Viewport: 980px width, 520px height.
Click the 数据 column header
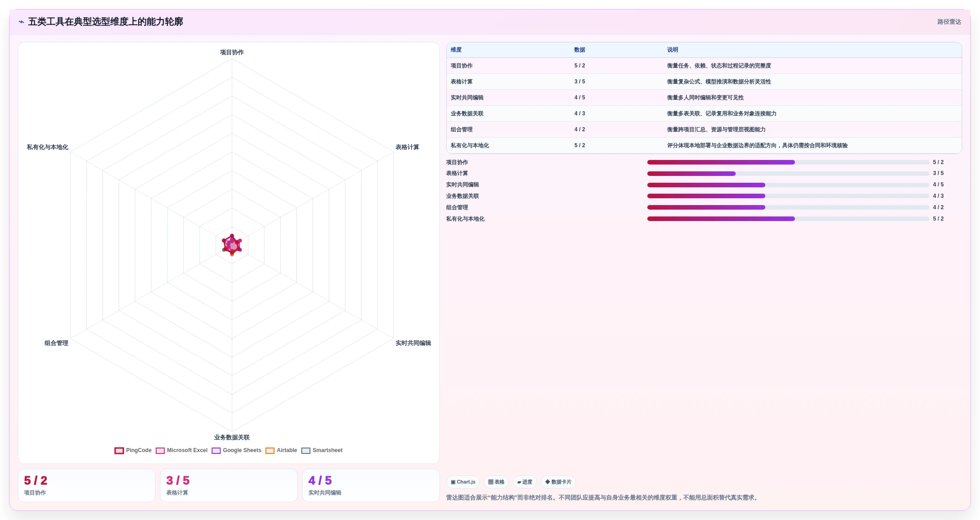coord(580,50)
